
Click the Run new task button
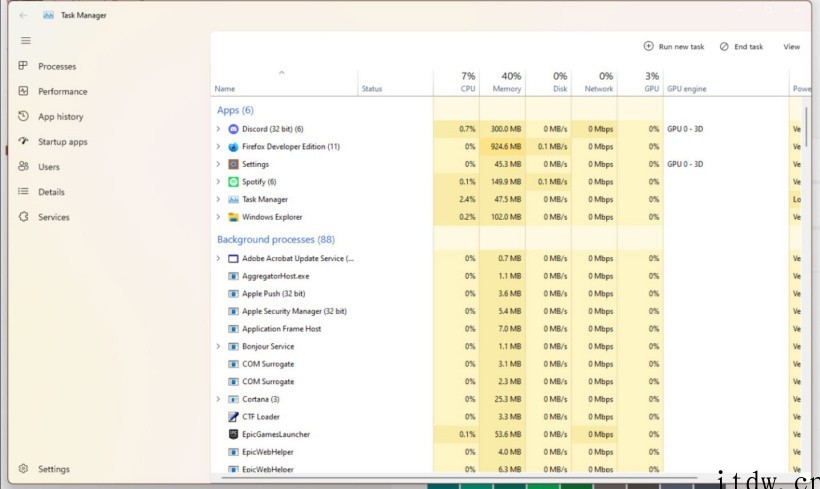(x=674, y=47)
